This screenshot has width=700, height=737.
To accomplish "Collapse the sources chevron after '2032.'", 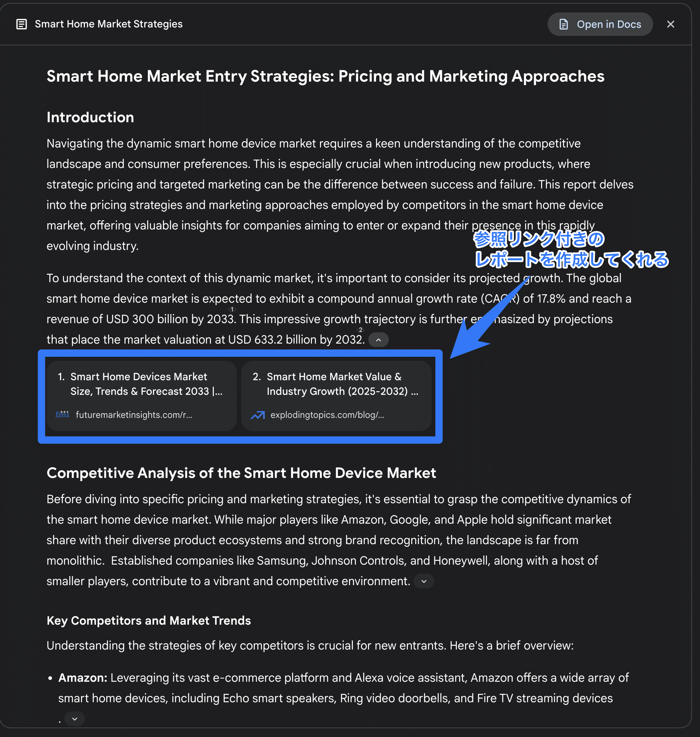I will click(x=378, y=340).
